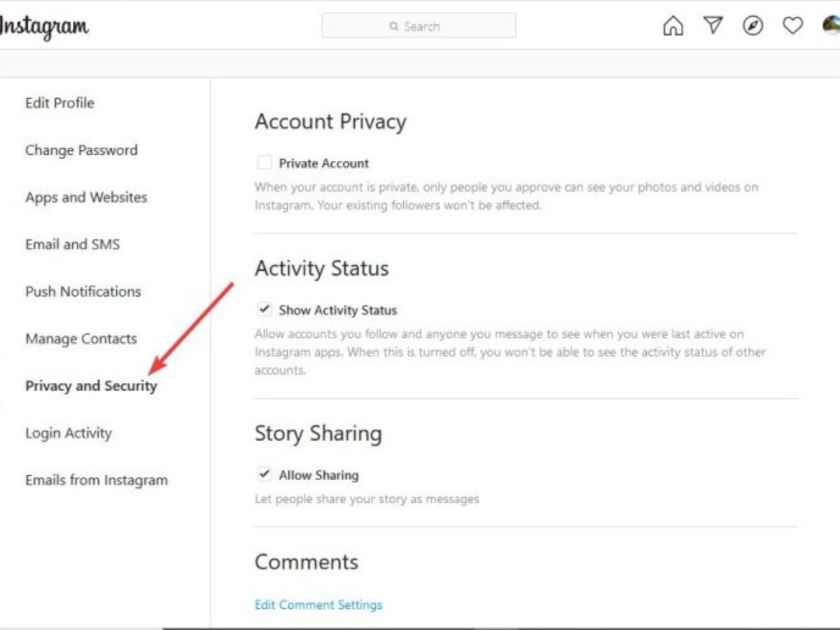This screenshot has height=630, width=840.
Task: Open the Edit Profile settings section
Action: tap(59, 103)
